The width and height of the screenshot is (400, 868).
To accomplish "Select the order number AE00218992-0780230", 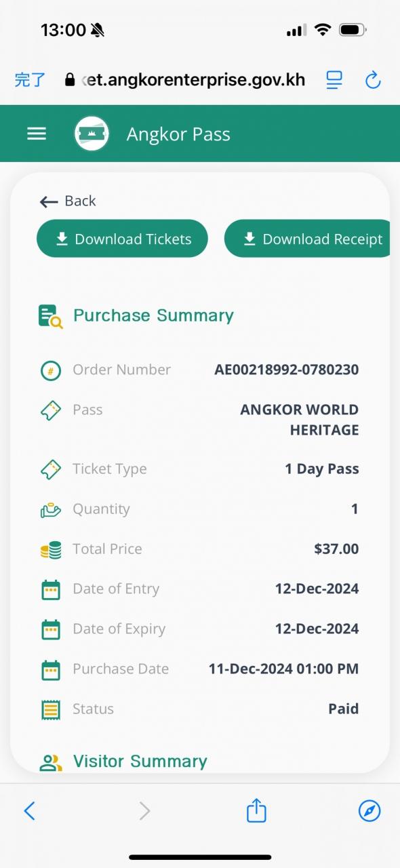I will [x=287, y=370].
